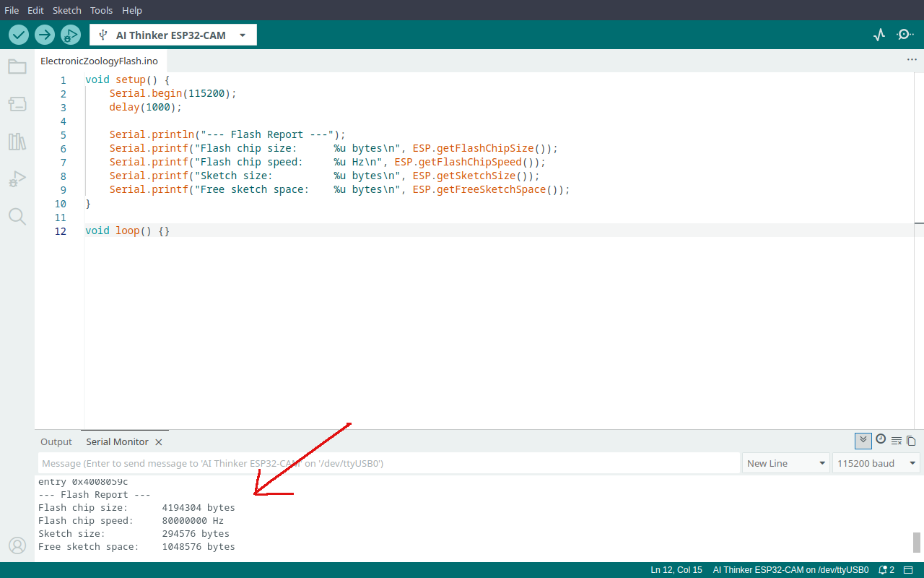Click the delay(1000) code line
Screen dimensions: 924x578
click(146, 107)
